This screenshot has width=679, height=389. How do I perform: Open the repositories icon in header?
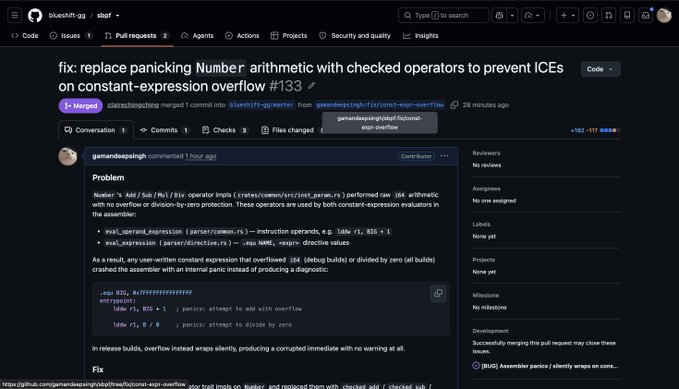[627, 15]
